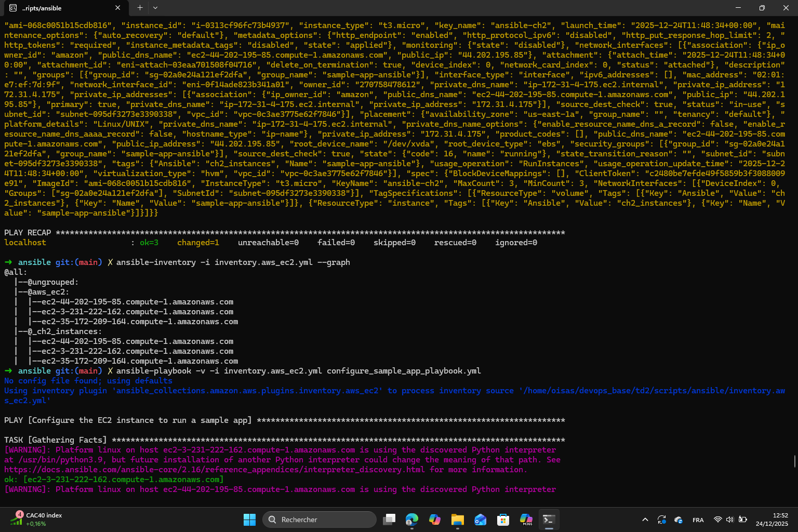Open a new terminal tab
The height and width of the screenshot is (532, 798).
click(140, 8)
